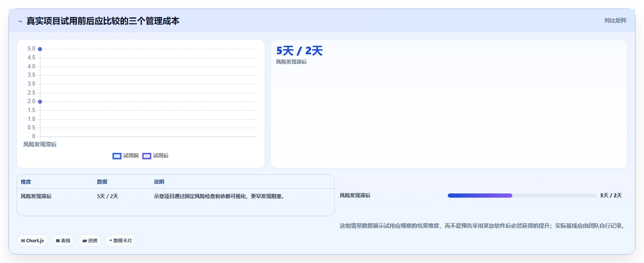
Task: Click the 5天 / 2天 value beside progress bar
Action: click(611, 196)
